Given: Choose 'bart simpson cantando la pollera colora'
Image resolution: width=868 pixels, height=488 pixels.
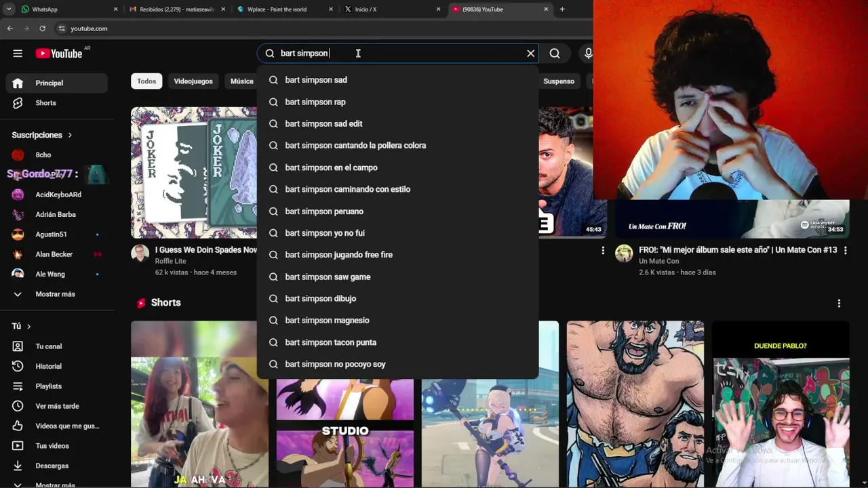Looking at the screenshot, I should (397, 145).
